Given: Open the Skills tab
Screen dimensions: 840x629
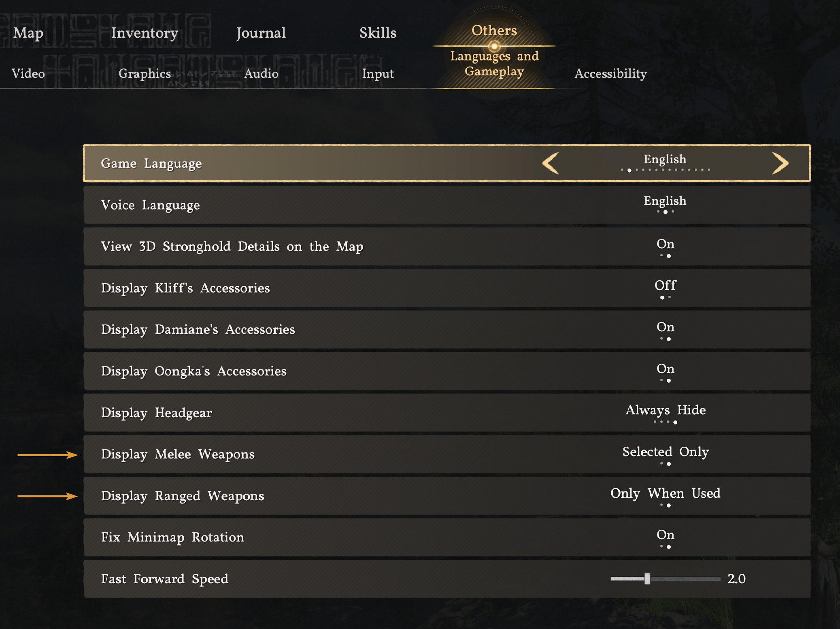Looking at the screenshot, I should click(377, 32).
